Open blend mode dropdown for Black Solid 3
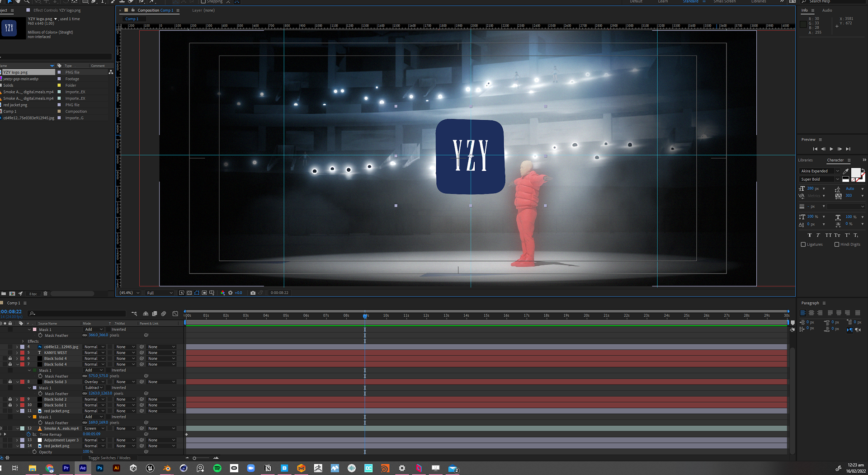This screenshot has height=475, width=868. [x=94, y=382]
